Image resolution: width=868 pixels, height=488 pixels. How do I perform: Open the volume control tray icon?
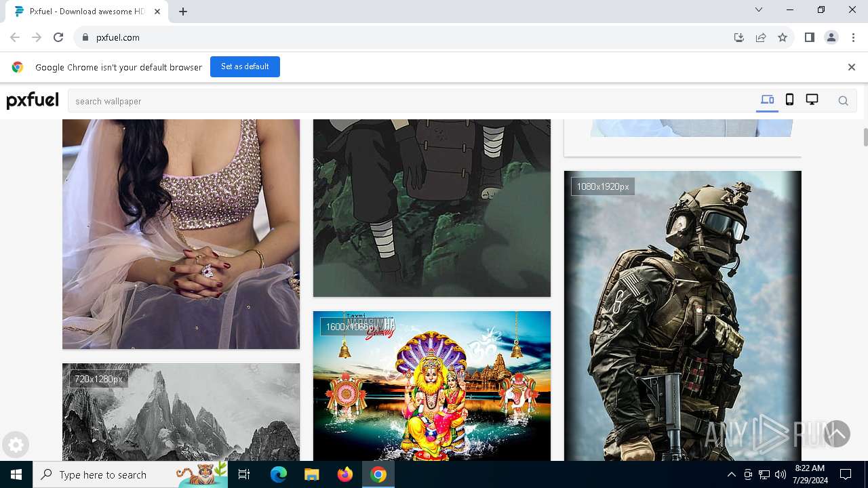781,474
